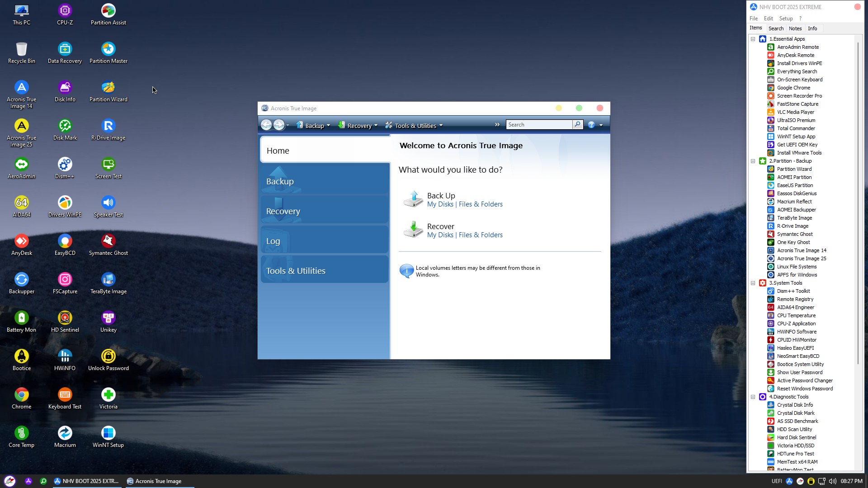Viewport: 868px width, 488px height.
Task: Open the Setup menu in NHV BOOT
Action: 786,19
